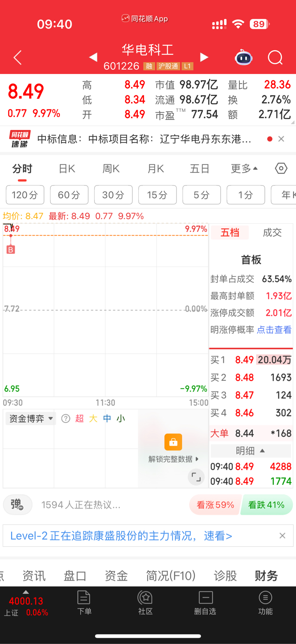Vote 看跌 41% bearish

point(266,505)
